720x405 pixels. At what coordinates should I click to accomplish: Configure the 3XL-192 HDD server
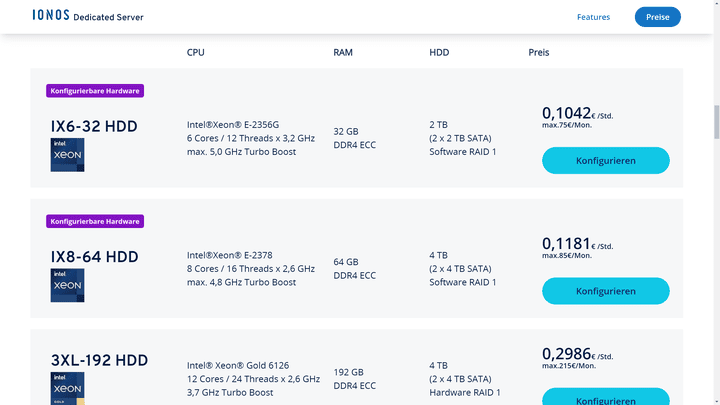[x=606, y=397]
